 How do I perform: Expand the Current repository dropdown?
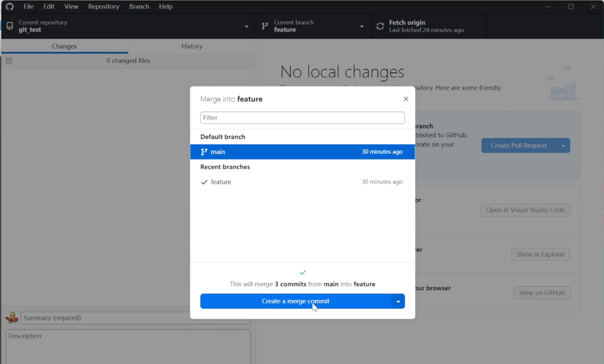pyautogui.click(x=247, y=26)
